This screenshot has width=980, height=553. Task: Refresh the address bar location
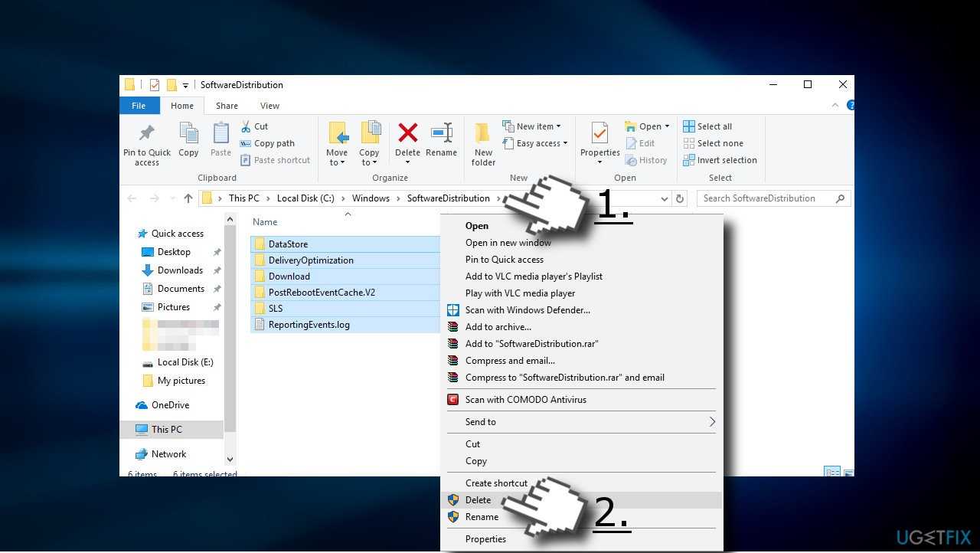(679, 198)
